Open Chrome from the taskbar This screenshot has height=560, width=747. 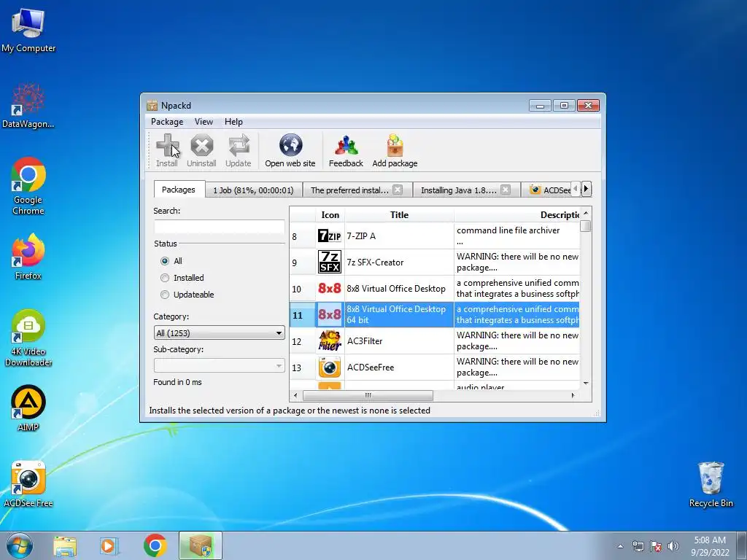click(x=155, y=545)
